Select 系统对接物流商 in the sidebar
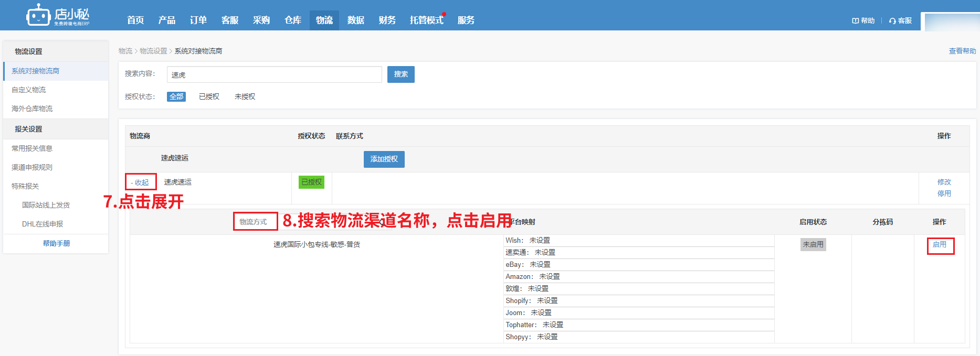Image resolution: width=980 pixels, height=356 pixels. [56, 71]
